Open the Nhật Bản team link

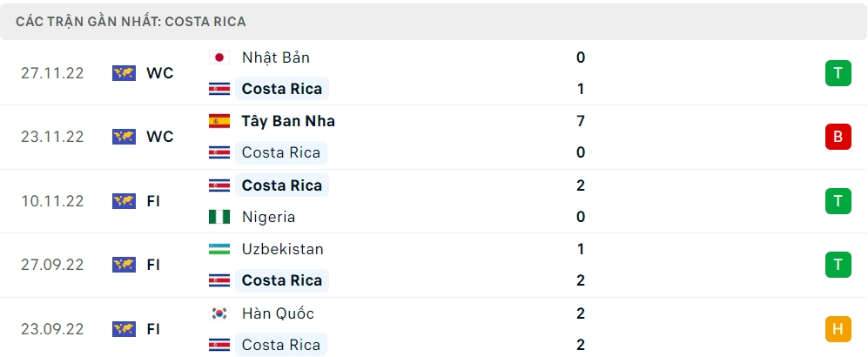pos(275,57)
